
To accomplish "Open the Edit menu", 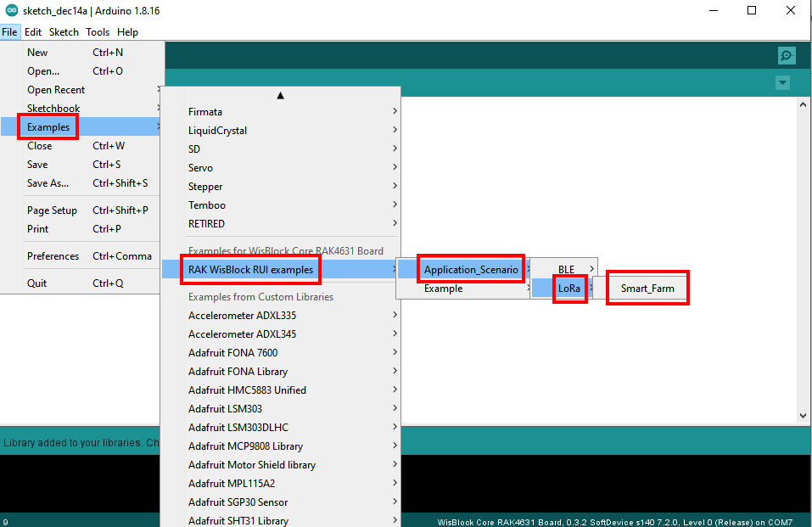I will click(x=32, y=32).
